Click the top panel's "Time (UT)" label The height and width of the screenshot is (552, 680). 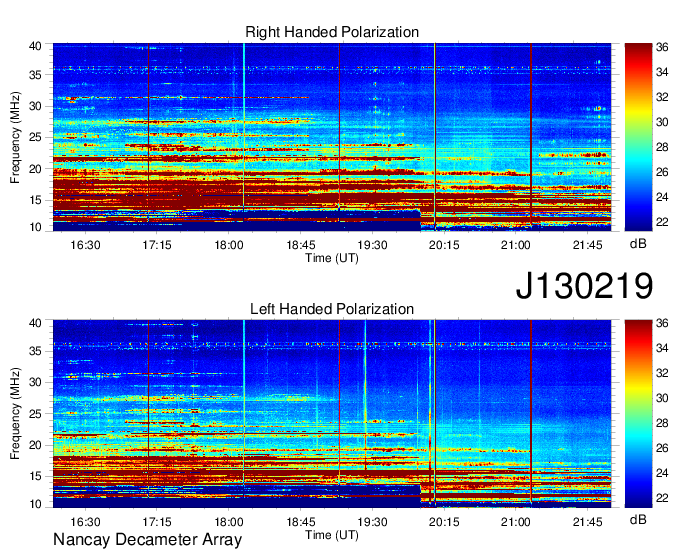332,258
